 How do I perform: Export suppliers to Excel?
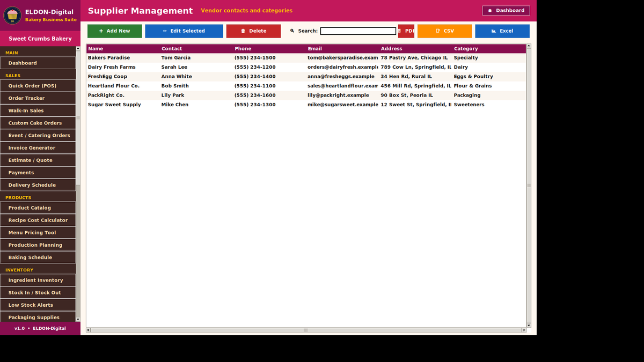click(502, 31)
